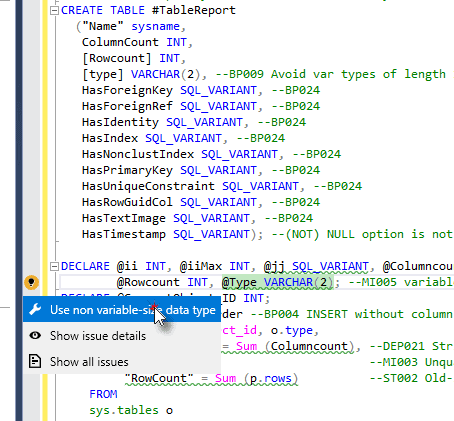Click on HasPrimaryKey column name
This screenshot has height=421, width=454.
point(127,170)
